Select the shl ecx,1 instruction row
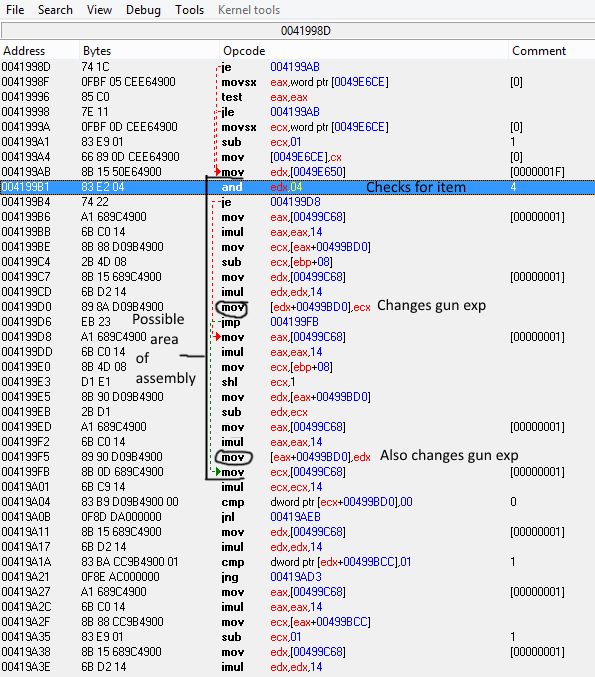Screen dimensions: 595x677 [298, 382]
